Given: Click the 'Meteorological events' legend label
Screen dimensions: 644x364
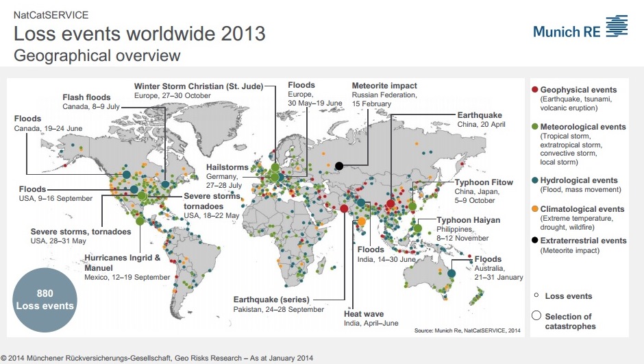Looking at the screenshot, I should [x=583, y=127].
